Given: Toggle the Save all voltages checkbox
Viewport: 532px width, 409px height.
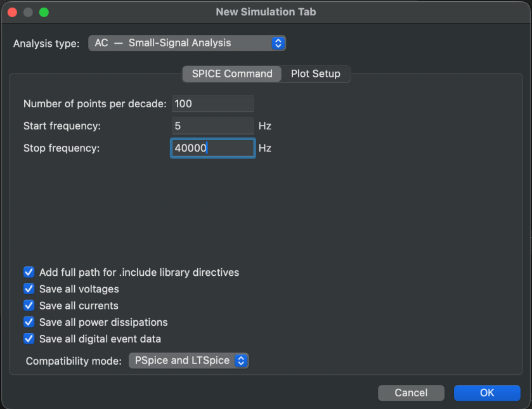Looking at the screenshot, I should point(29,289).
